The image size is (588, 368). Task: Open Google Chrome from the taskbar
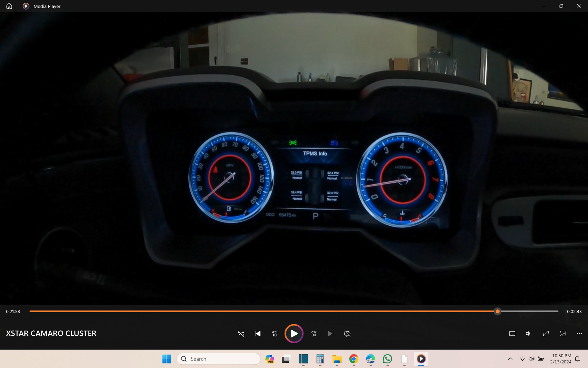click(x=354, y=359)
